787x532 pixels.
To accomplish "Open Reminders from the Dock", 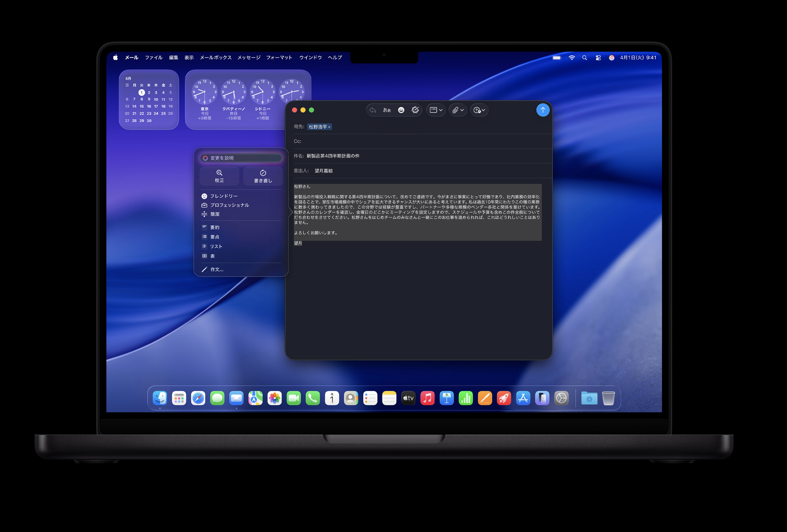I will pyautogui.click(x=370, y=398).
